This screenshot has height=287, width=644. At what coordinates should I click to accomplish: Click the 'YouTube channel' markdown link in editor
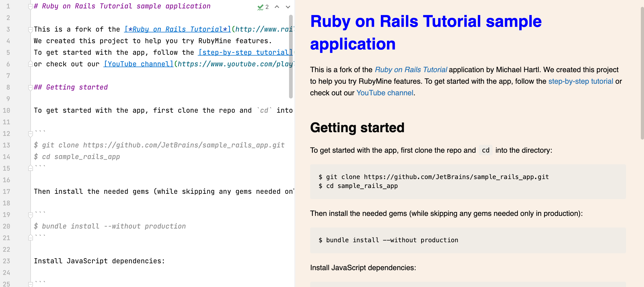pyautogui.click(x=138, y=64)
